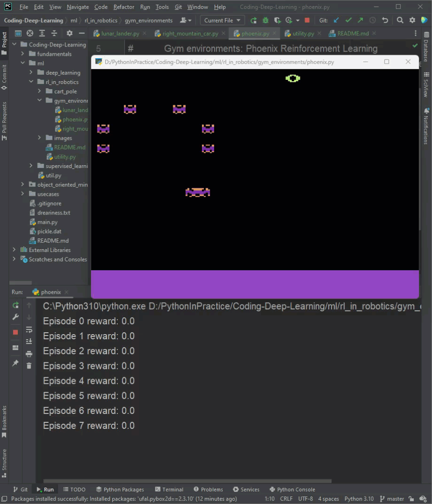Open Project view selector dropdown
The height and width of the screenshot is (504, 432).
click(x=18, y=33)
